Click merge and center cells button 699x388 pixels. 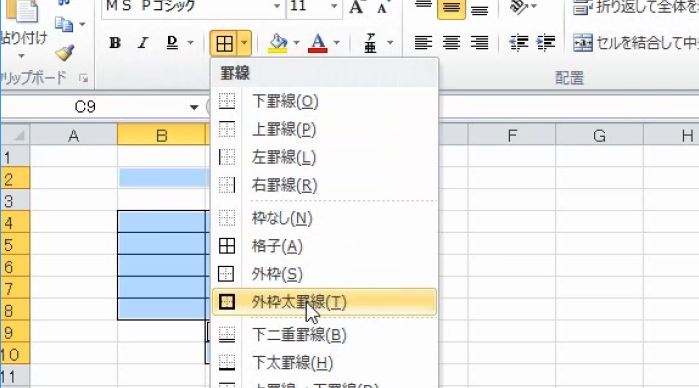click(635, 43)
